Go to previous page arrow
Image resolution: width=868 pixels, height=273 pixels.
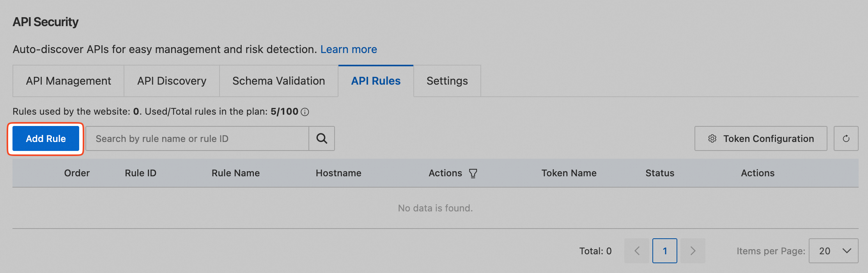[637, 251]
